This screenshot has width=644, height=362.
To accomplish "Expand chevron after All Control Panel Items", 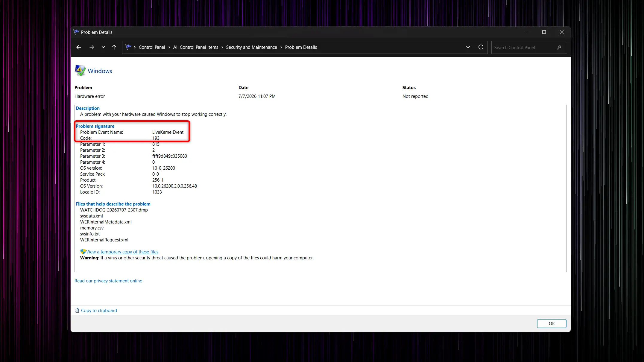I will pyautogui.click(x=222, y=47).
